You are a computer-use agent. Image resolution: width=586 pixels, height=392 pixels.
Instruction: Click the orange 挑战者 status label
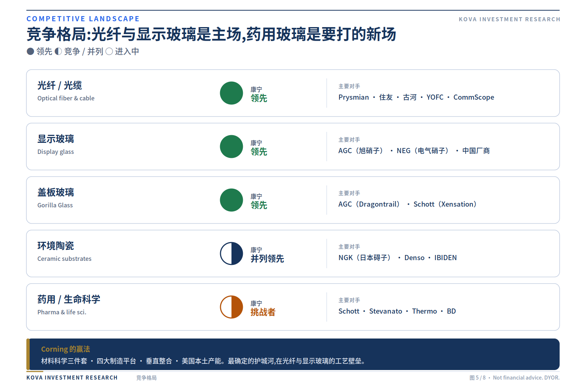click(263, 312)
